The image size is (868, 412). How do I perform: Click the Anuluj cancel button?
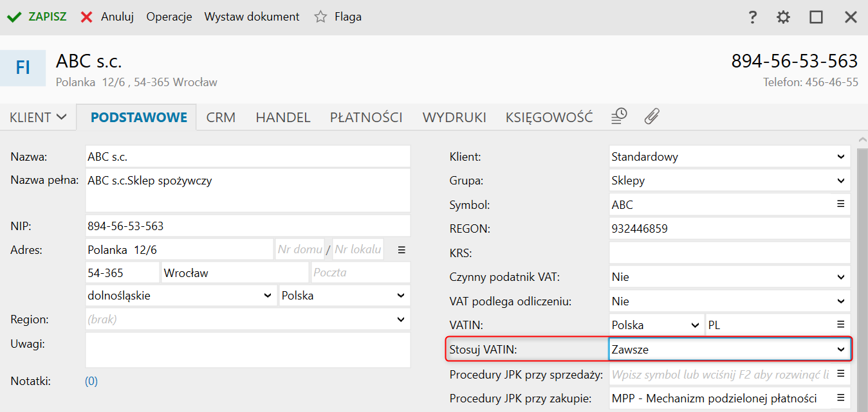107,17
